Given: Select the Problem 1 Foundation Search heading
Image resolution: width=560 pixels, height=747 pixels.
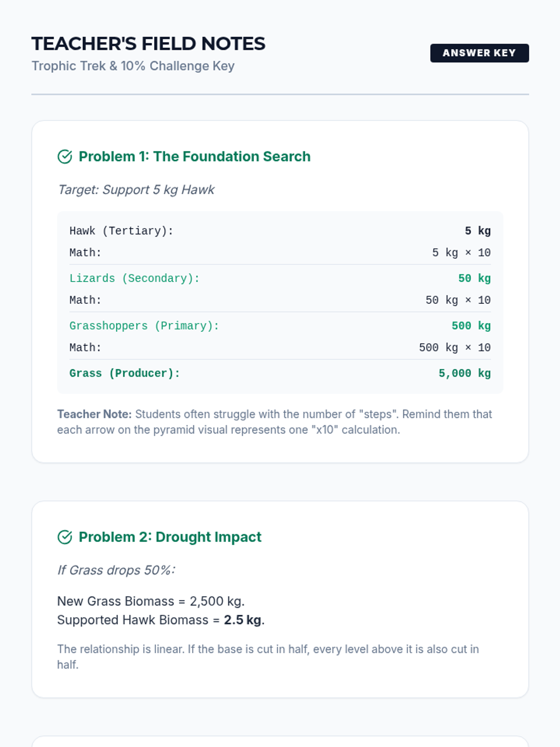Looking at the screenshot, I should (194, 156).
